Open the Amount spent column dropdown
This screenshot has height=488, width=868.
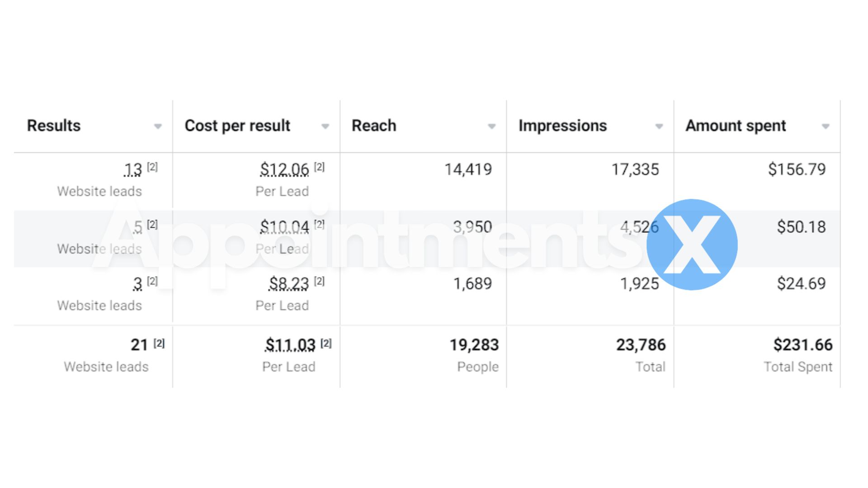click(x=826, y=127)
